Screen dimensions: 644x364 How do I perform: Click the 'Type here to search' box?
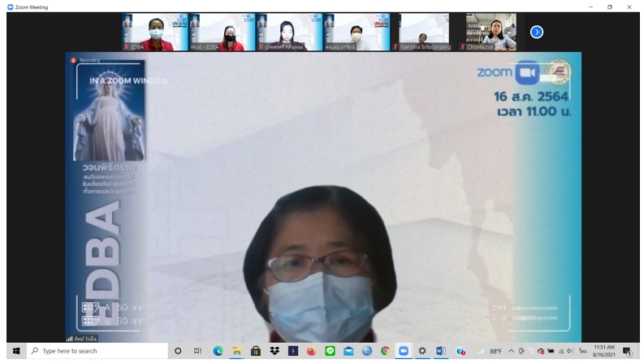point(97,351)
